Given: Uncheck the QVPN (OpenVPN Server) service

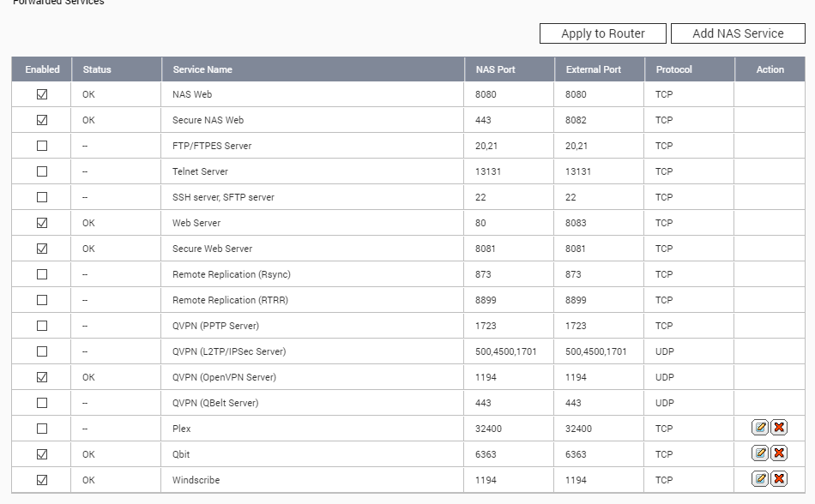Looking at the screenshot, I should coord(42,377).
